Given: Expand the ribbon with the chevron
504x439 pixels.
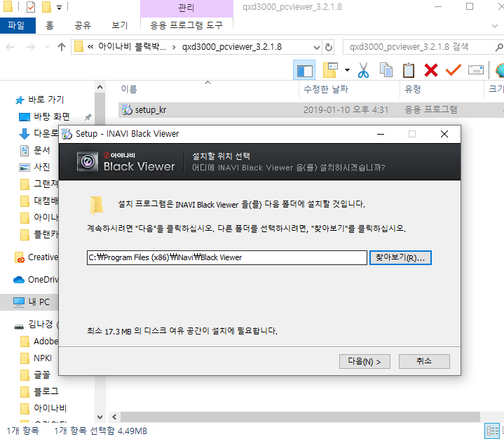Looking at the screenshot, I should [495, 26].
